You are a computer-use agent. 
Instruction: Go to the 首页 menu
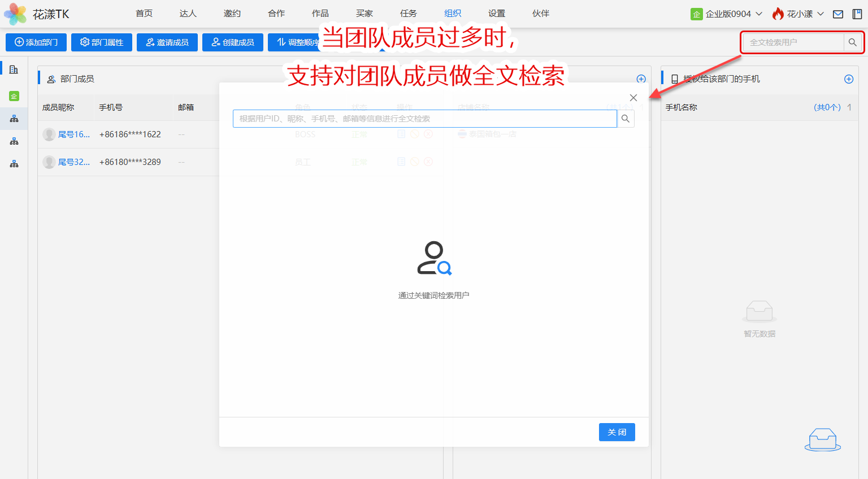pyautogui.click(x=144, y=14)
